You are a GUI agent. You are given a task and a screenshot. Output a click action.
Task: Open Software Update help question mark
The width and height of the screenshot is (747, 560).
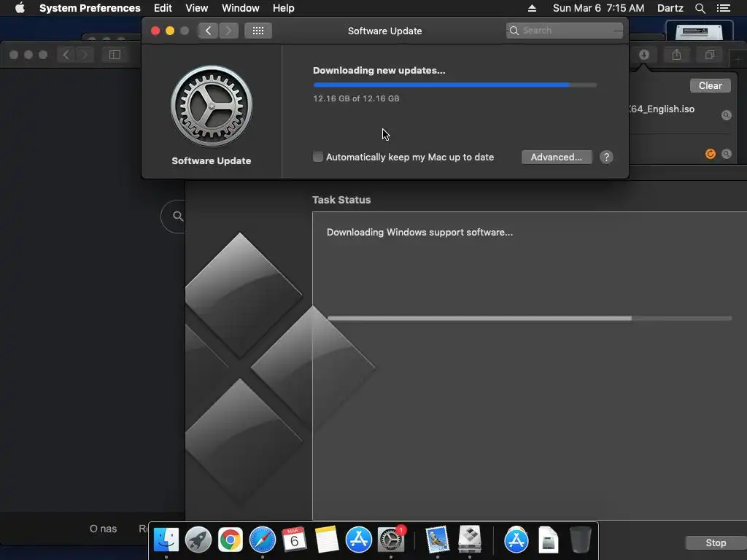pyautogui.click(x=606, y=157)
